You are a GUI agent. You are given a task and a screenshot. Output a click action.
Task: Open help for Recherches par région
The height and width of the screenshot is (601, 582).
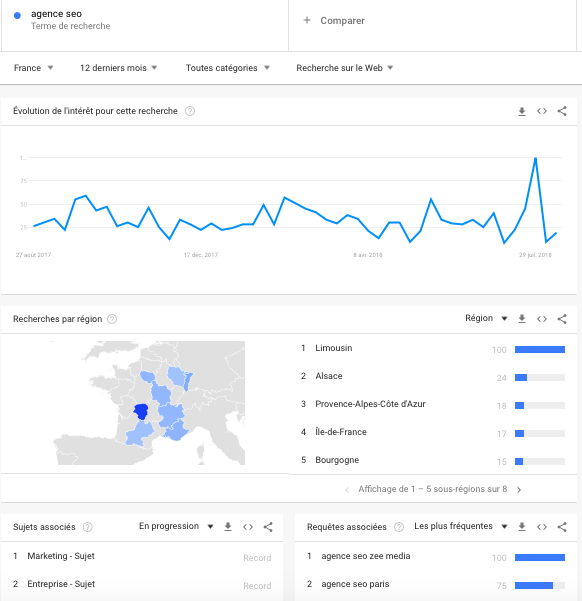[112, 319]
